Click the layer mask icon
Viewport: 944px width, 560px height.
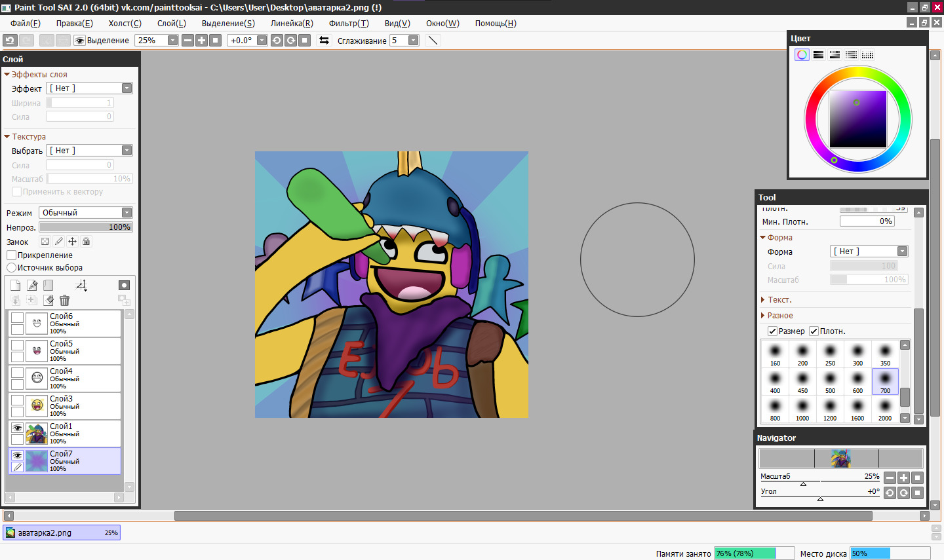click(124, 286)
